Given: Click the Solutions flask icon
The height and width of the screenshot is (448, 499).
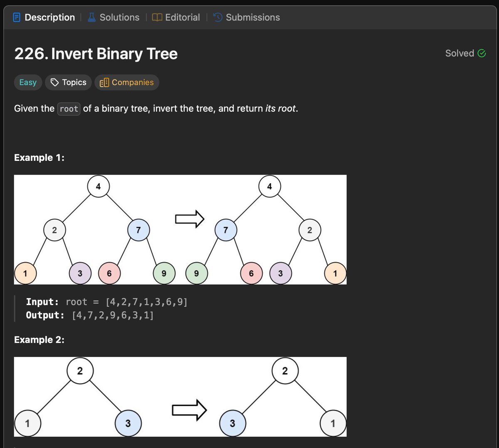Looking at the screenshot, I should pyautogui.click(x=92, y=17).
